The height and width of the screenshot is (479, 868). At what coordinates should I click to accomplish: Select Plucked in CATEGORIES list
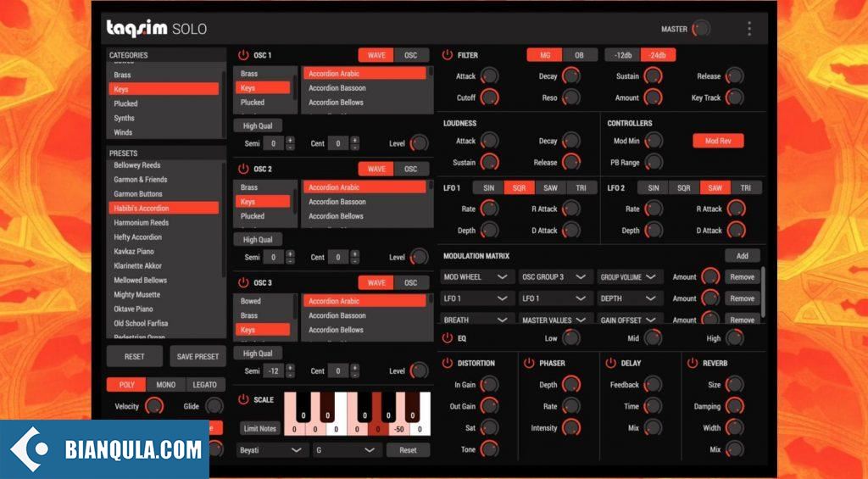[164, 103]
